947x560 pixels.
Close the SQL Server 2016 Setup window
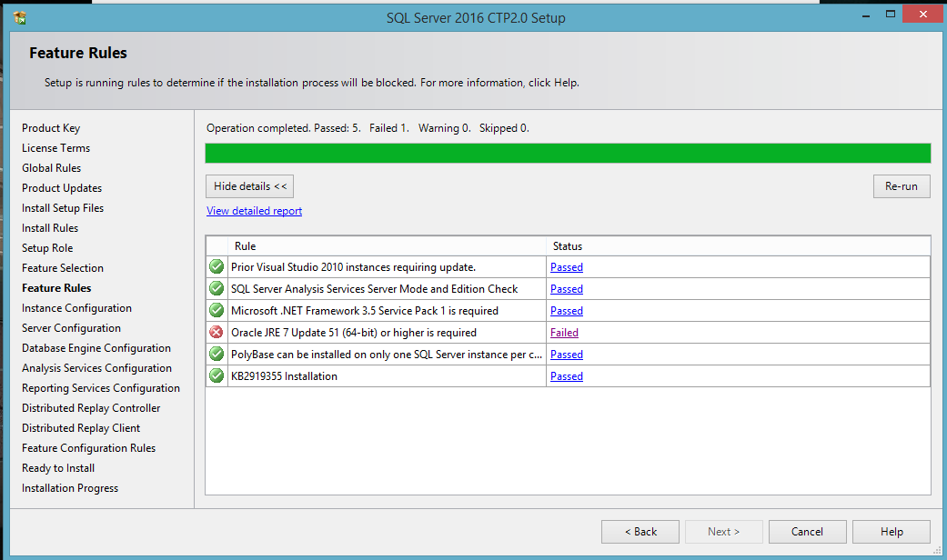pyautogui.click(x=922, y=14)
